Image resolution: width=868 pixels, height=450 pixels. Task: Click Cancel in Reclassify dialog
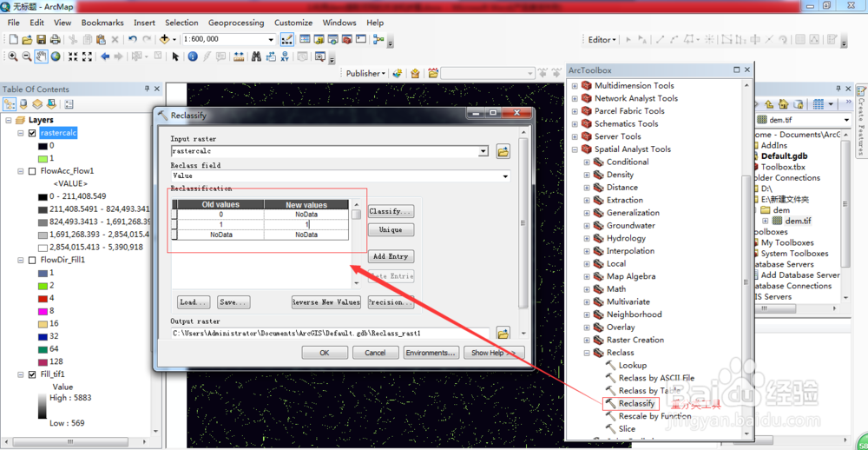tap(375, 353)
